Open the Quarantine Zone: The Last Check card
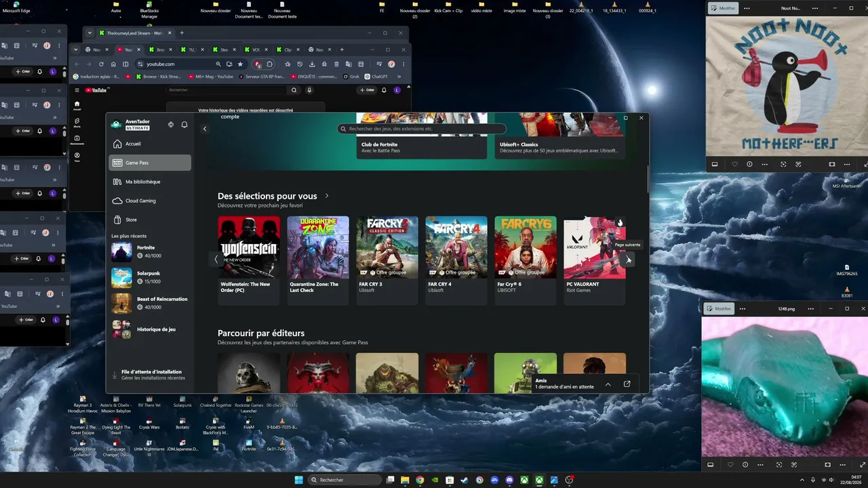Image resolution: width=868 pixels, height=488 pixels. point(318,260)
